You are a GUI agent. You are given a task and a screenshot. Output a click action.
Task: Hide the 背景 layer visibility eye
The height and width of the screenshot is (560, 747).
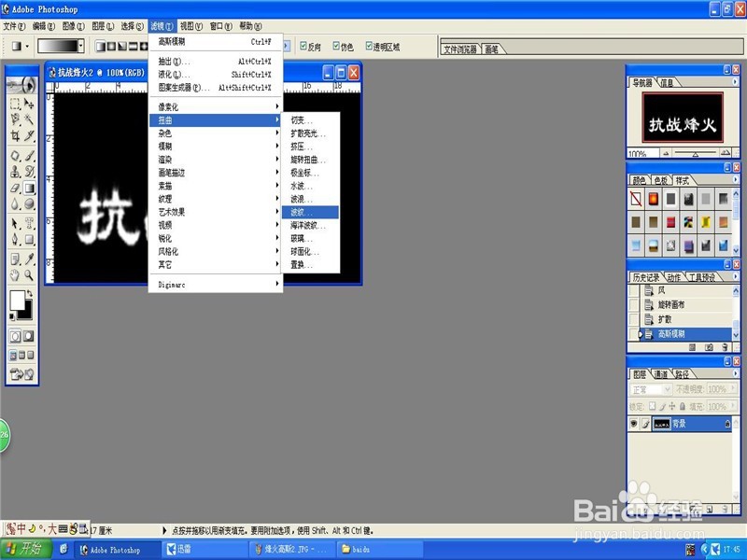click(x=633, y=423)
